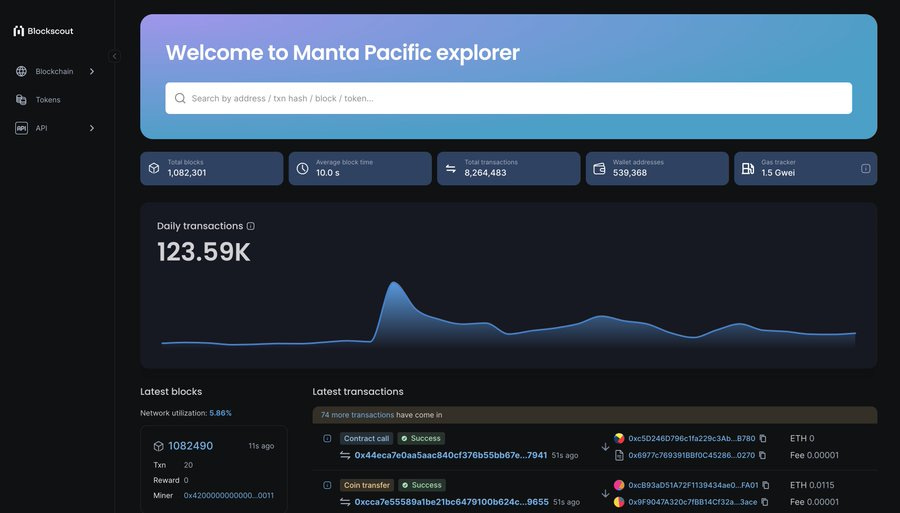Viewport: 900px width, 513px height.
Task: Click the identicon for address 0xc5D246D7...B780
Action: 619,438
